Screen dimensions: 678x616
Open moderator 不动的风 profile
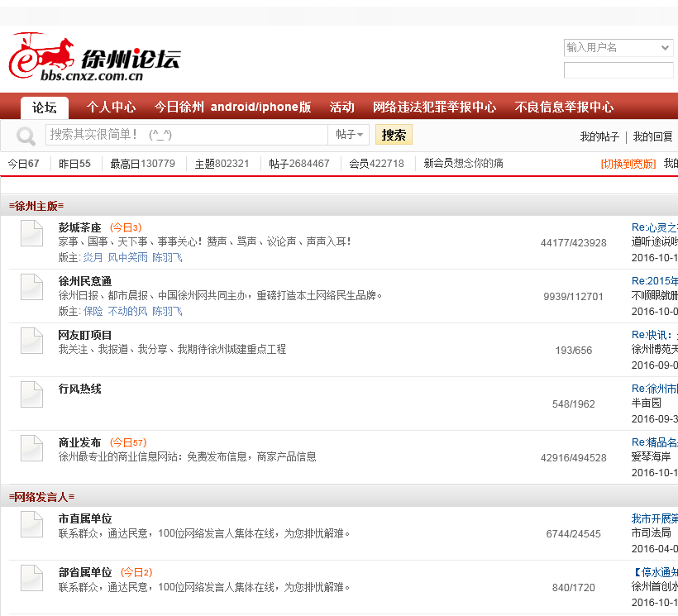[x=127, y=311]
